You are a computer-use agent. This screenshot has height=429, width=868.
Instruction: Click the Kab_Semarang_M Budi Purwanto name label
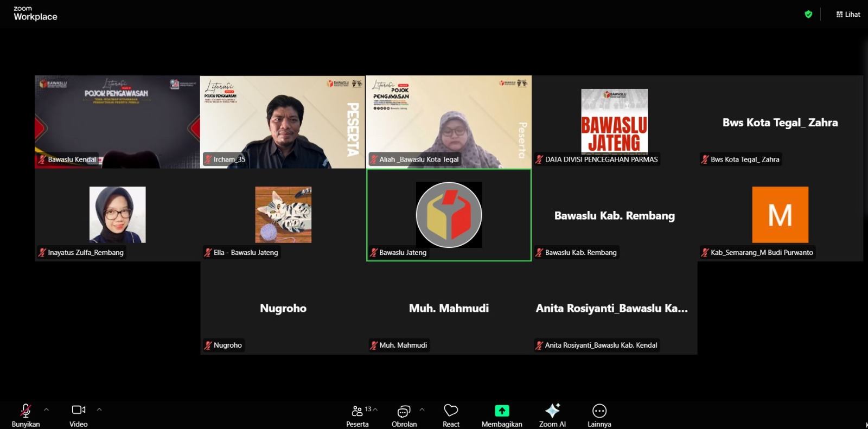[762, 253]
